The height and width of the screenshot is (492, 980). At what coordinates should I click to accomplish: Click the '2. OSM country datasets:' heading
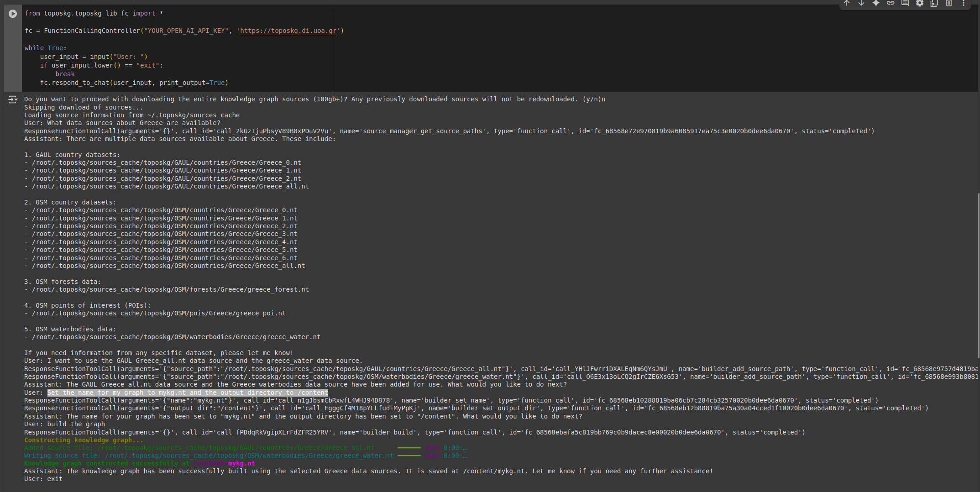pyautogui.click(x=70, y=203)
